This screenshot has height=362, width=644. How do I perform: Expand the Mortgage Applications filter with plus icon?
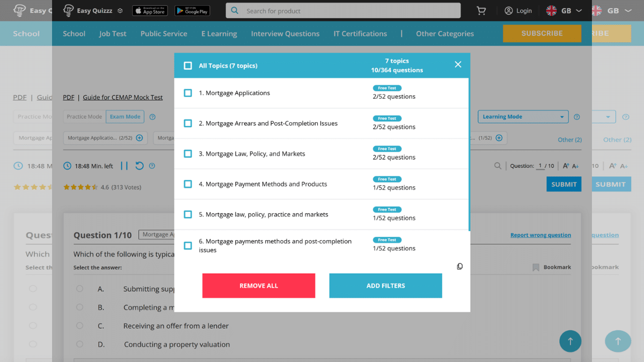[x=138, y=138]
